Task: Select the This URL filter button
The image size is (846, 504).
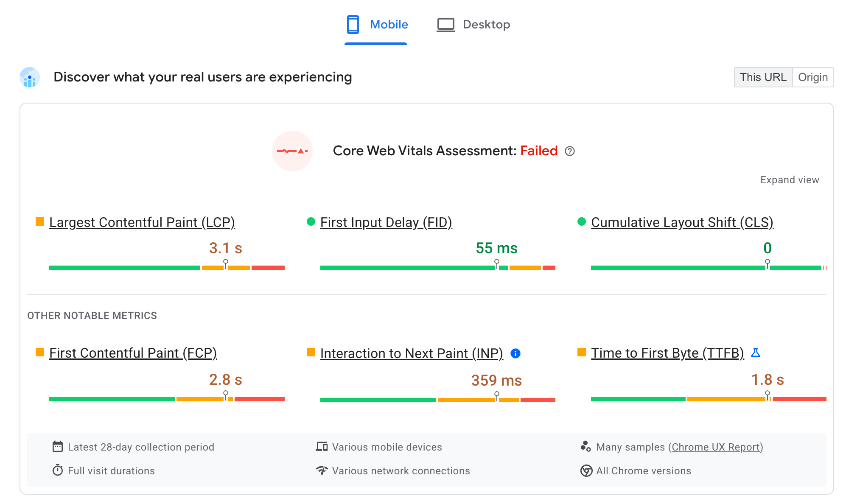Action: click(x=762, y=77)
